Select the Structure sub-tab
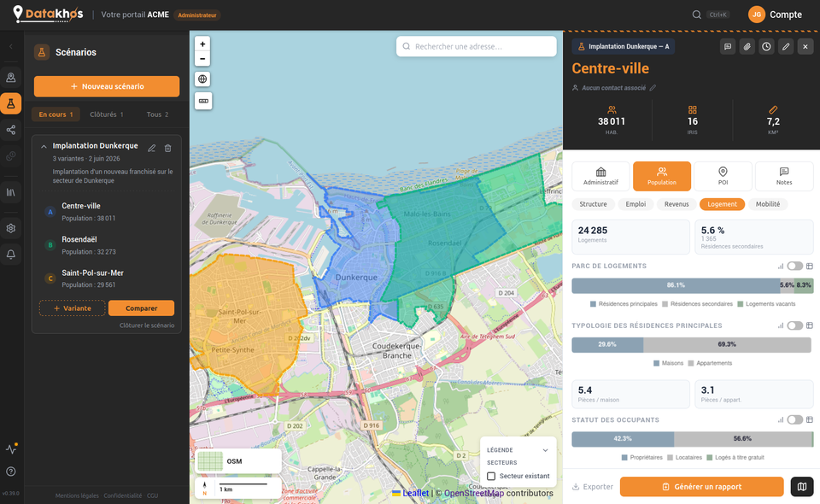Screen dimensions: 820x504 [593, 204]
